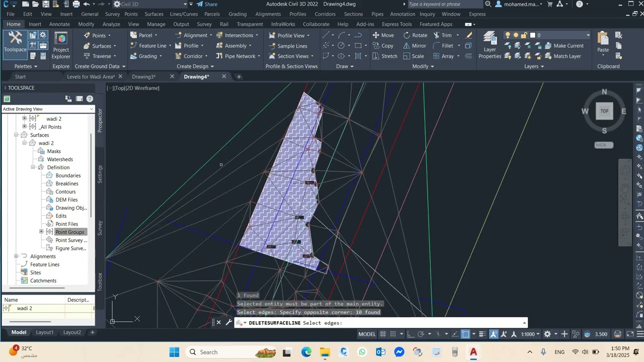This screenshot has width=644, height=362.
Task: Open Layer Properties manager
Action: click(x=490, y=45)
